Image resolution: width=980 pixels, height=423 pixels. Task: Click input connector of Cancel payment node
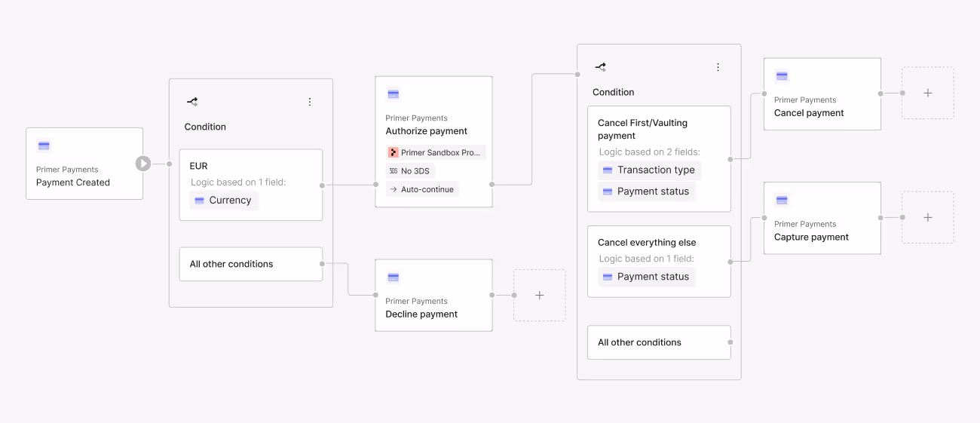(x=764, y=94)
